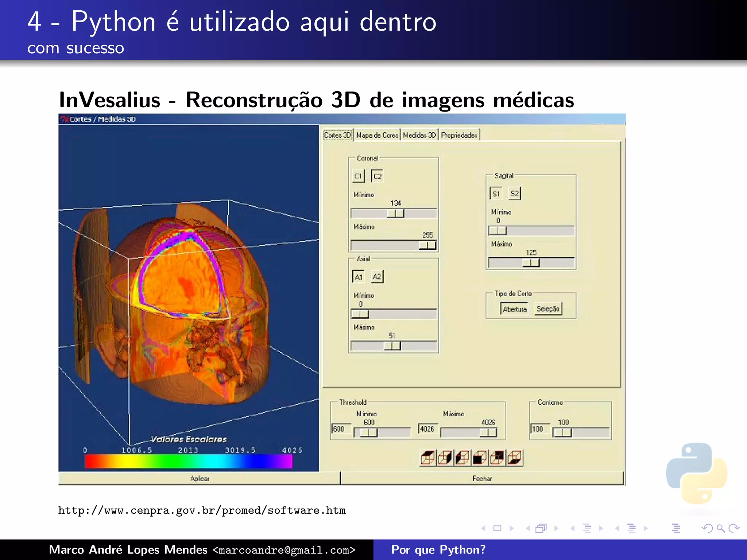
Task: Click Beamer go-forward curved arrow
Action: coord(734,528)
